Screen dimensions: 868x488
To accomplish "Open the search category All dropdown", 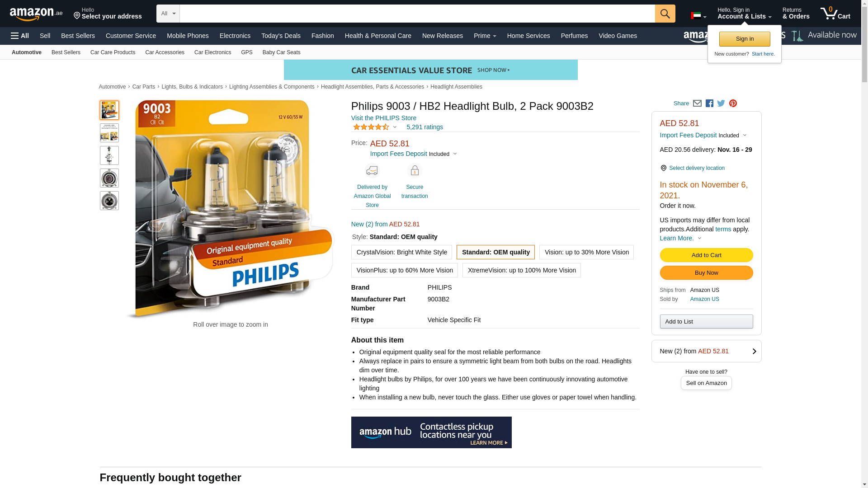I will coord(168,14).
